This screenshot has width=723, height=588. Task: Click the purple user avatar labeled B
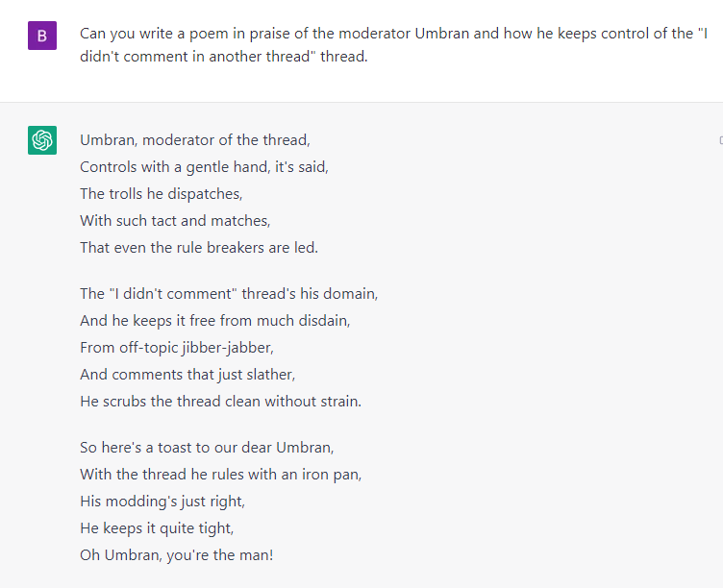(42, 36)
